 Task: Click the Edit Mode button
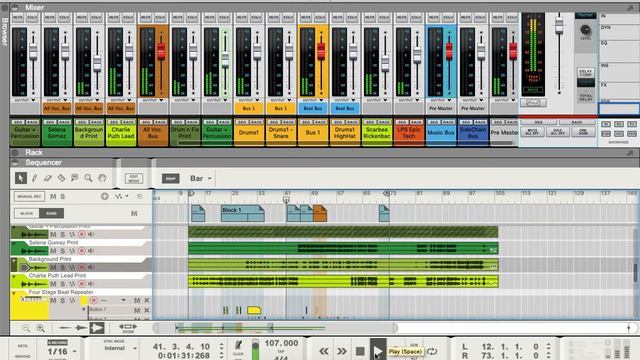pyautogui.click(x=134, y=178)
